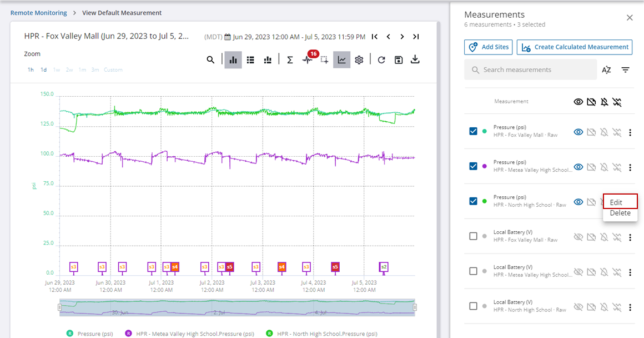The height and width of the screenshot is (338, 644).
Task: Open options menu for Local Battery North High School
Action: click(630, 307)
